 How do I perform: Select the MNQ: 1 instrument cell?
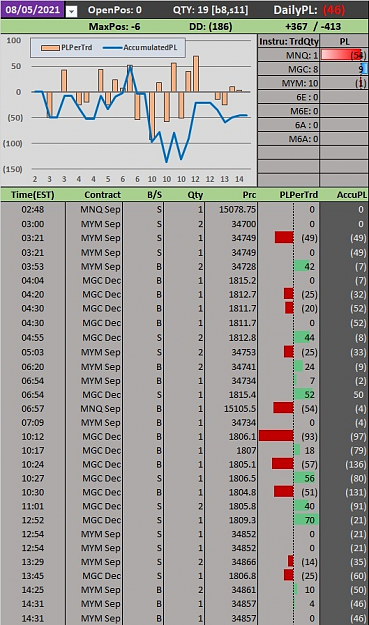[x=289, y=55]
